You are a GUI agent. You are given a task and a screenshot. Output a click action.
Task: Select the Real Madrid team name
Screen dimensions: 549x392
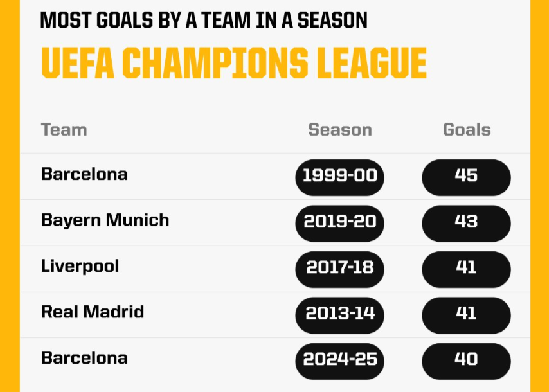point(93,312)
